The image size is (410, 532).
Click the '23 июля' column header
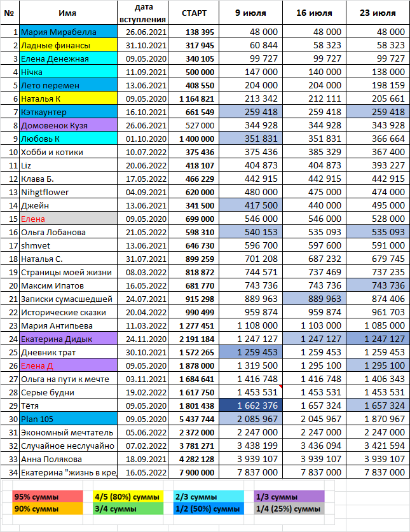pyautogui.click(x=378, y=13)
